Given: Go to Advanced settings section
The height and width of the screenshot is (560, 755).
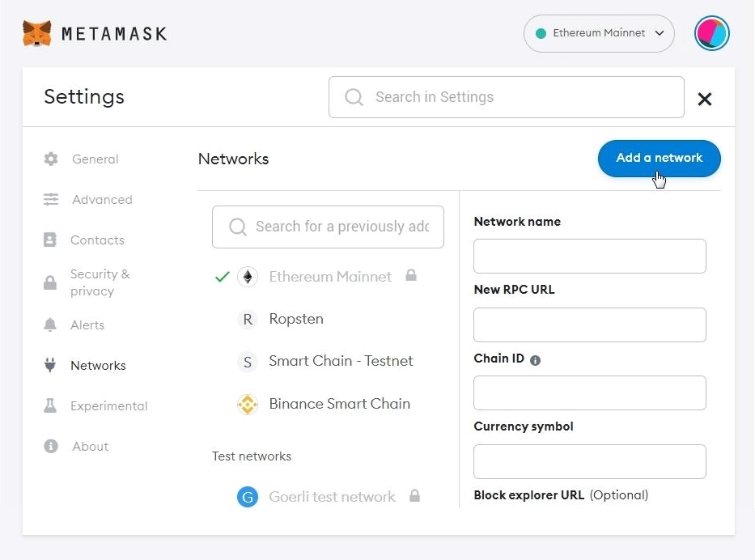Looking at the screenshot, I should pos(101,200).
